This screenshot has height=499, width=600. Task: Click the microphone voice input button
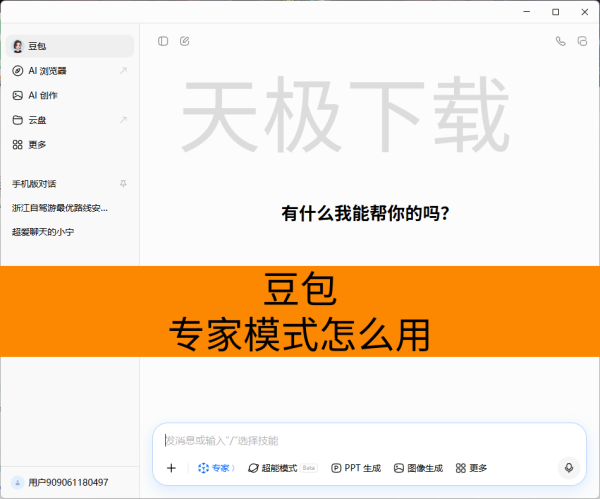(569, 467)
